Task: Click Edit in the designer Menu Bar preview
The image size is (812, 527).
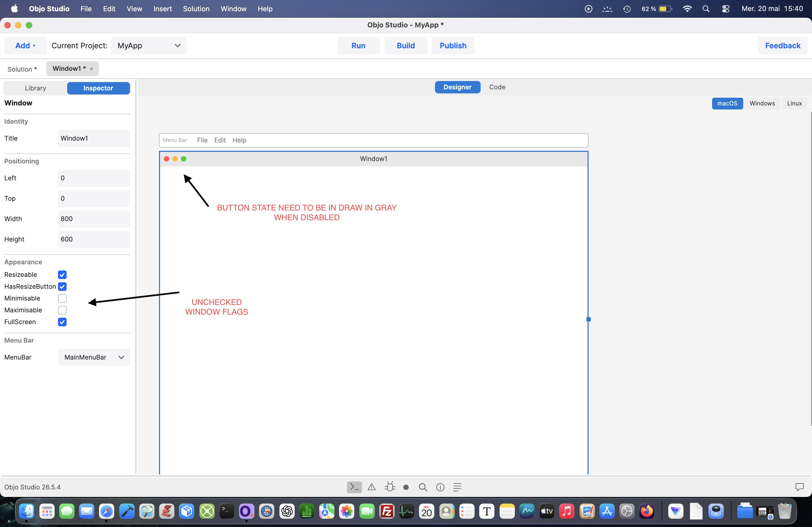Action: pyautogui.click(x=220, y=140)
